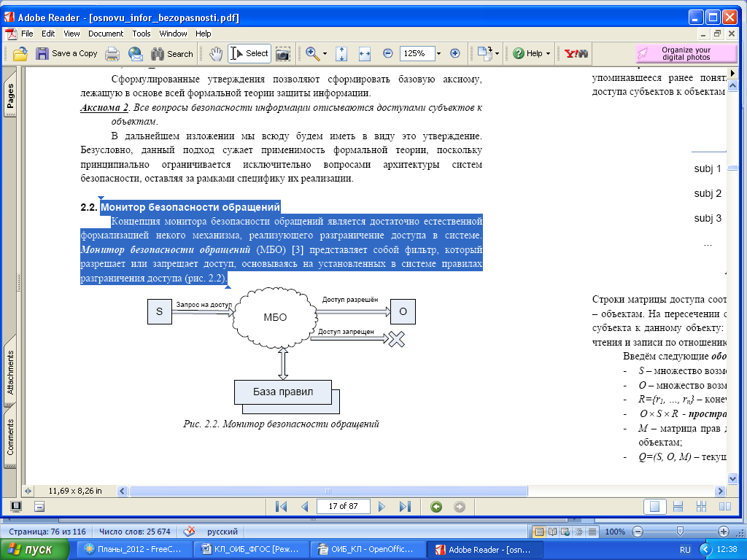747x560 pixels.
Task: Switch to Single Page layout
Action: pyautogui.click(x=654, y=507)
